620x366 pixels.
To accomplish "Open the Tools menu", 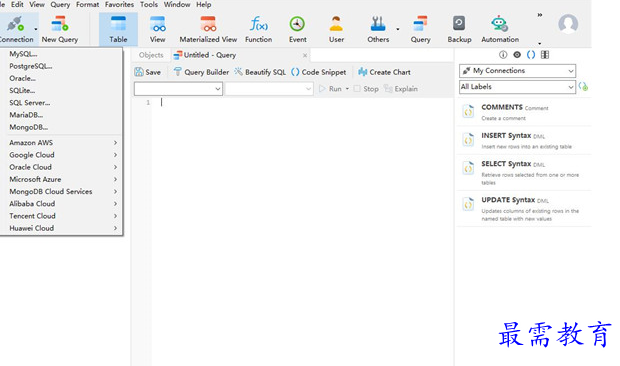I will click(149, 4).
